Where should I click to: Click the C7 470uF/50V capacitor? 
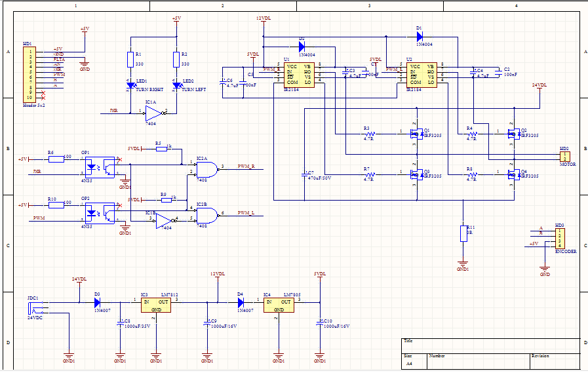point(305,175)
